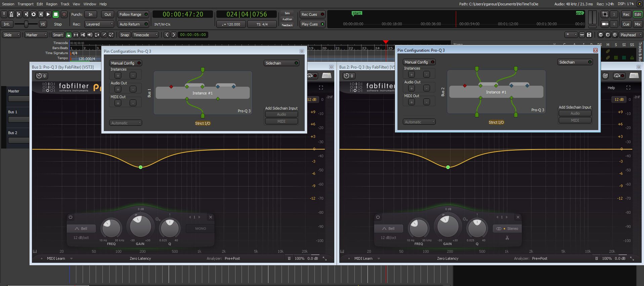Zoom in the editor timeline
This screenshot has height=286, width=644.
pos(608,35)
